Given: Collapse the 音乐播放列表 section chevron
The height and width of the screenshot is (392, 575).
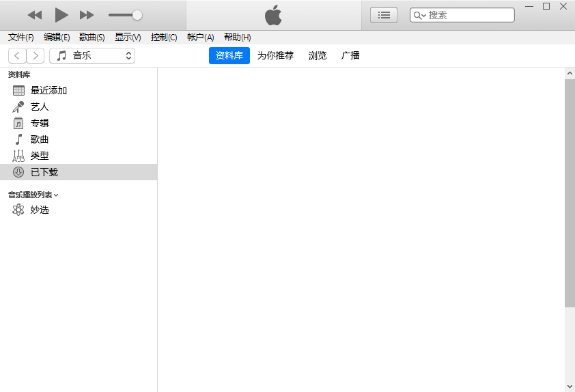Looking at the screenshot, I should pos(56,195).
